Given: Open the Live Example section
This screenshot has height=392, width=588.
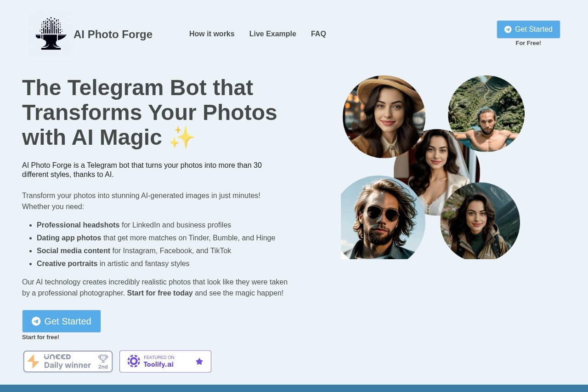Looking at the screenshot, I should (272, 34).
